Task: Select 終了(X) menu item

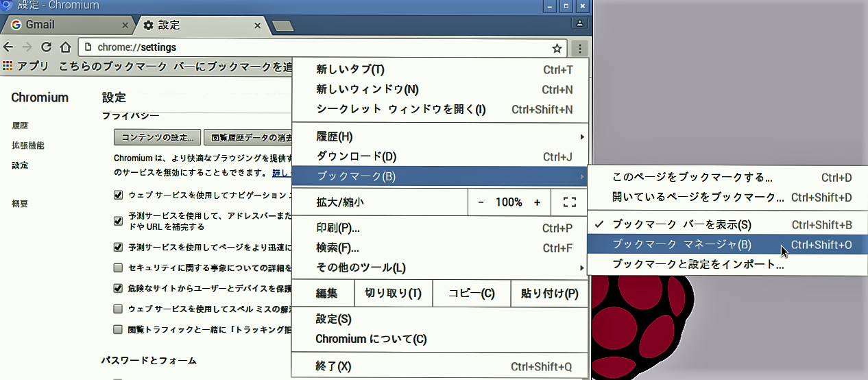Action: [440, 366]
